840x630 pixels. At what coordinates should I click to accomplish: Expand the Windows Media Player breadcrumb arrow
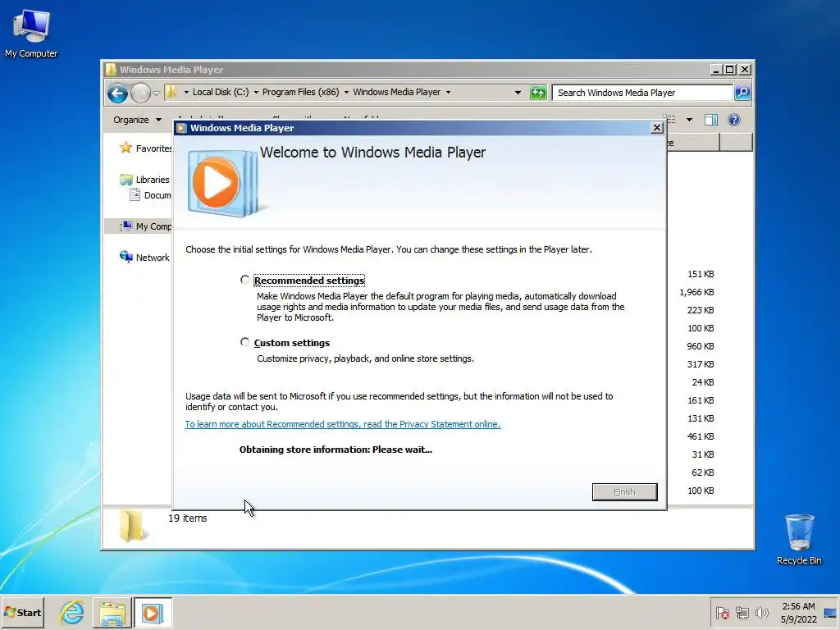pyautogui.click(x=448, y=92)
